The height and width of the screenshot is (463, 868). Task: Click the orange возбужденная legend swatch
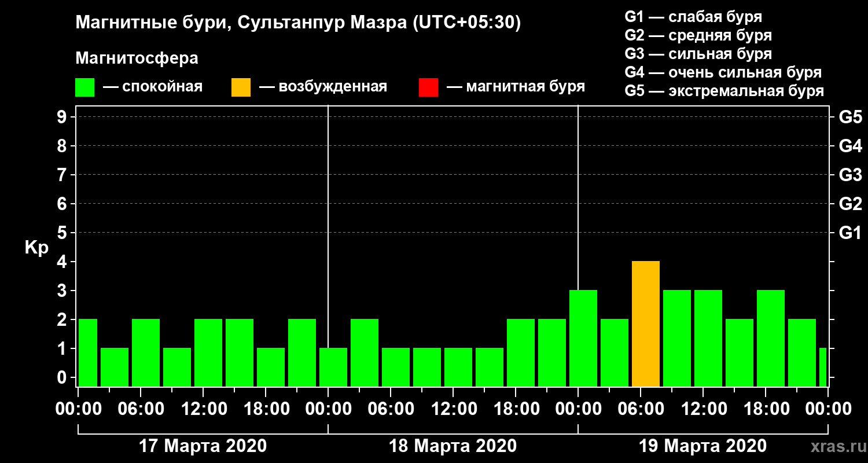241,87
